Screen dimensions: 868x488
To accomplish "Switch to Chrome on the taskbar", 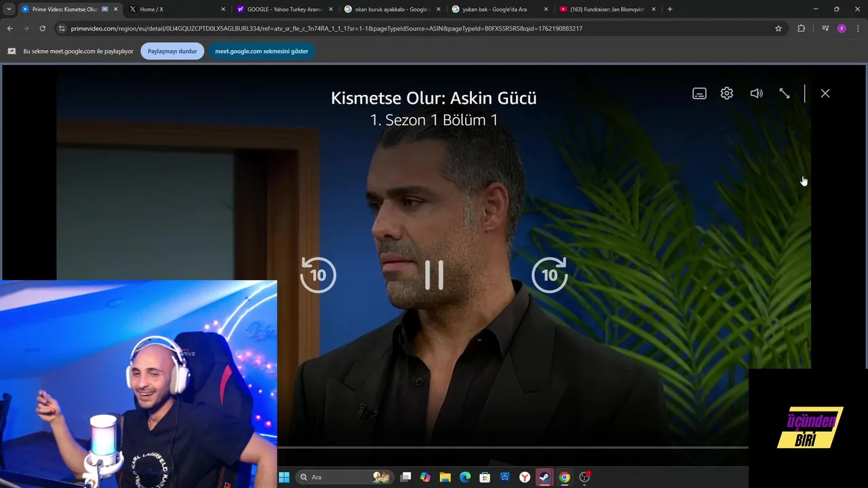I will pos(564,477).
